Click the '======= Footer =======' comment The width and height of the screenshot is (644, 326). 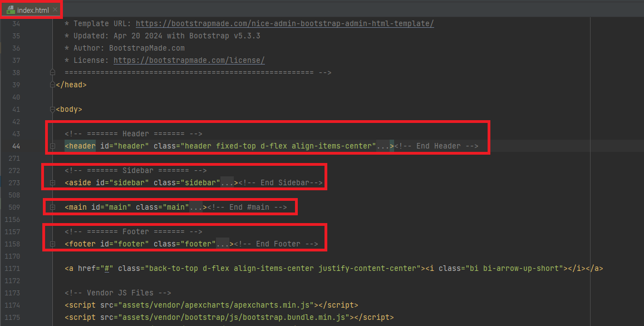coord(134,231)
